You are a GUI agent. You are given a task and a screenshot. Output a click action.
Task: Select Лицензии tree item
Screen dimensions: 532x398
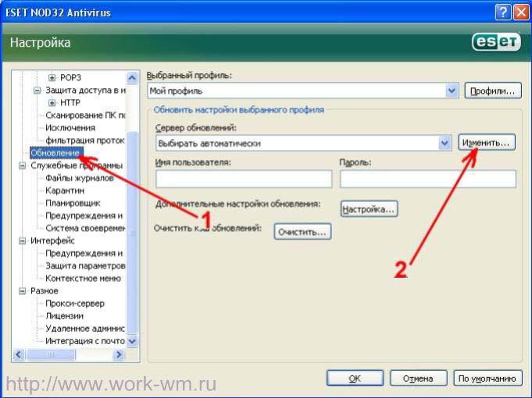click(65, 316)
